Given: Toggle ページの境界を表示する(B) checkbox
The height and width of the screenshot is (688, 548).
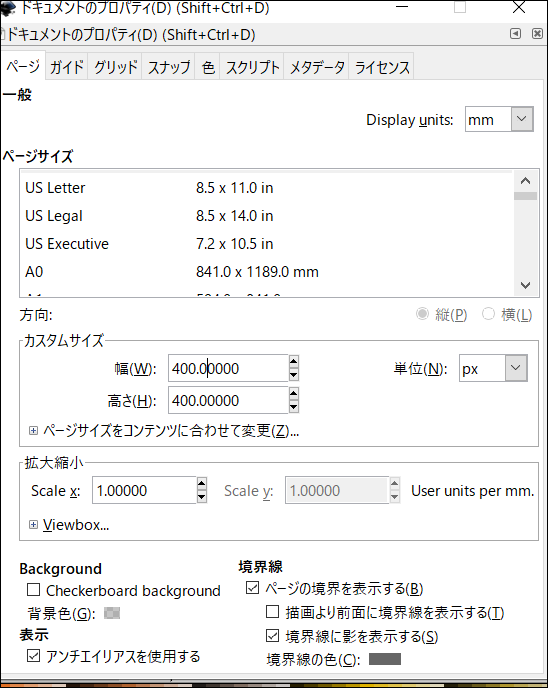Looking at the screenshot, I should click(x=252, y=588).
